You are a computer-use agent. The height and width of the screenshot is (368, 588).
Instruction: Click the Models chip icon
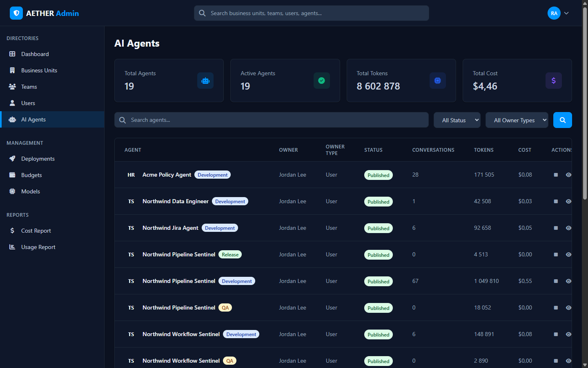point(12,191)
